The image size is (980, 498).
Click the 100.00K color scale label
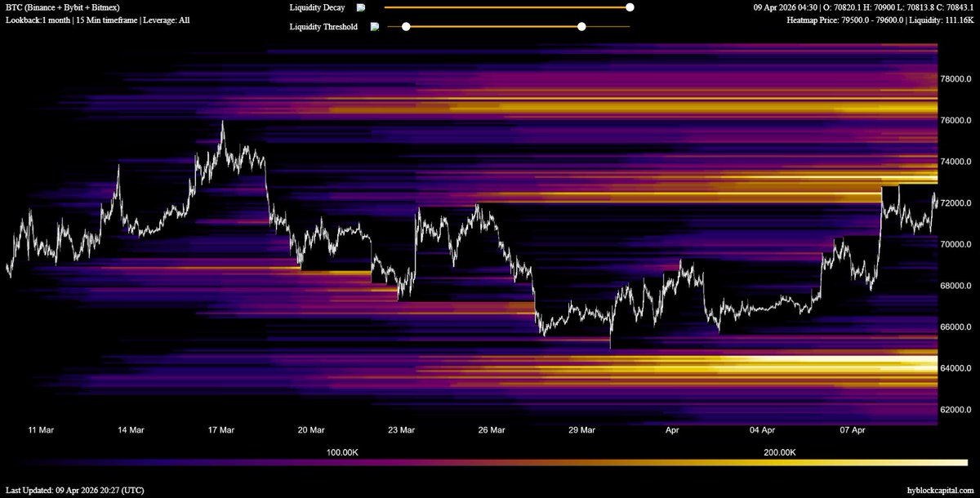click(x=341, y=451)
